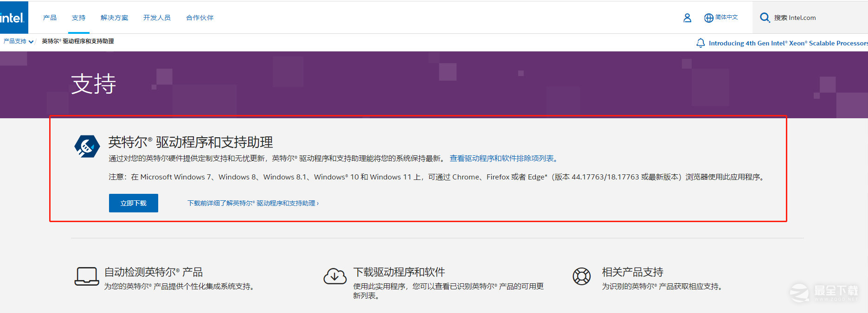Open the Introducing 4th Gen Intel Xeon announcement
The image size is (868, 313).
tap(788, 43)
